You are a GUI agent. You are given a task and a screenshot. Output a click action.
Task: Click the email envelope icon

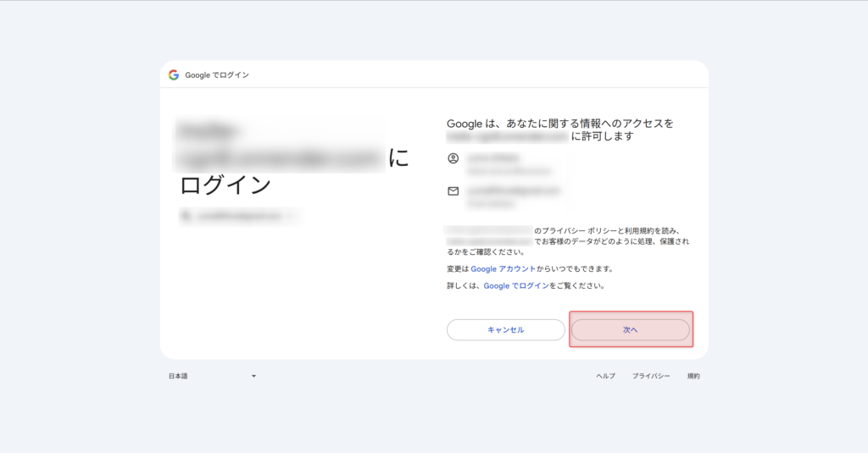point(453,191)
